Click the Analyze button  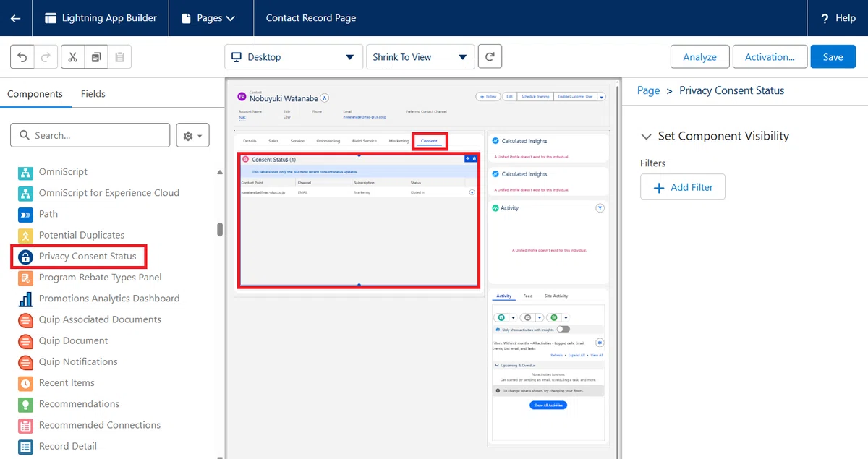pyautogui.click(x=700, y=57)
